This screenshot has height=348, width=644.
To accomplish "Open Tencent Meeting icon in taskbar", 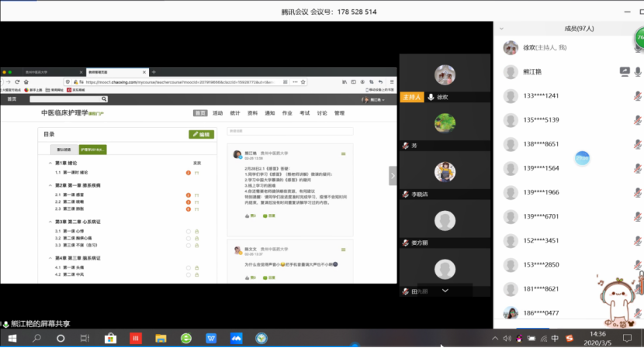I will click(x=237, y=339).
